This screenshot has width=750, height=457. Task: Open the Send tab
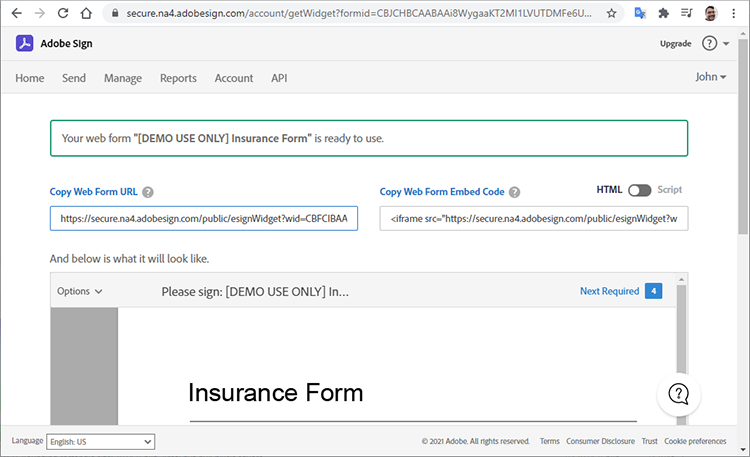(x=74, y=78)
